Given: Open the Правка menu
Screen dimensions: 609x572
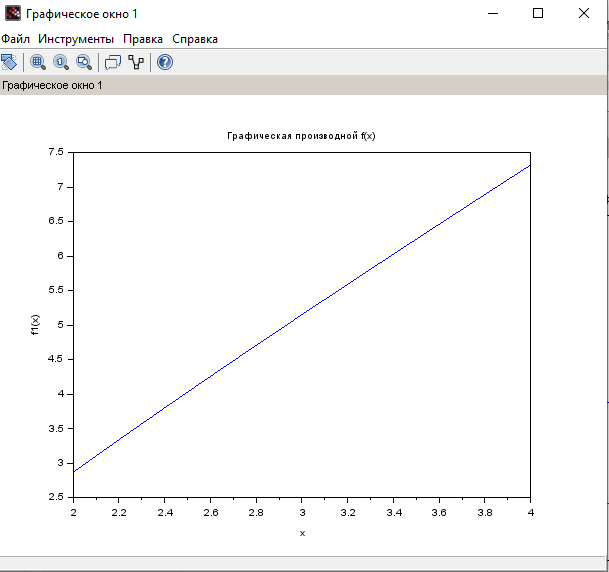Looking at the screenshot, I should (x=143, y=39).
